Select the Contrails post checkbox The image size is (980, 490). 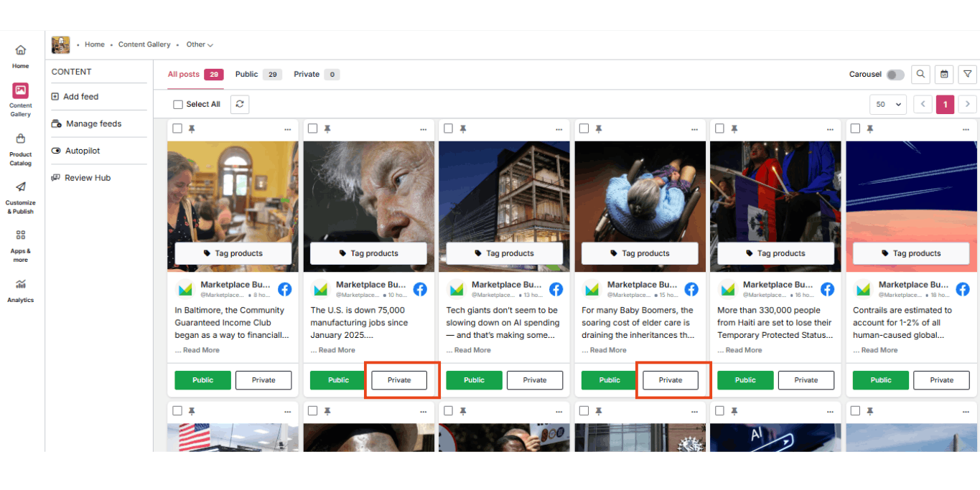pyautogui.click(x=856, y=128)
